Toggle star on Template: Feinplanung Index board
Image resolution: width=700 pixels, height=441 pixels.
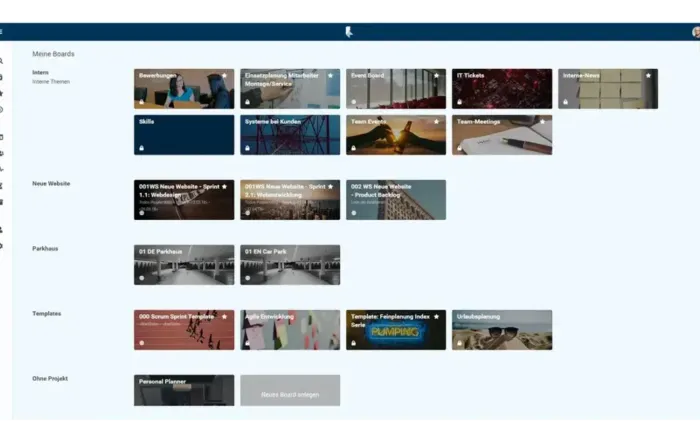(437, 316)
